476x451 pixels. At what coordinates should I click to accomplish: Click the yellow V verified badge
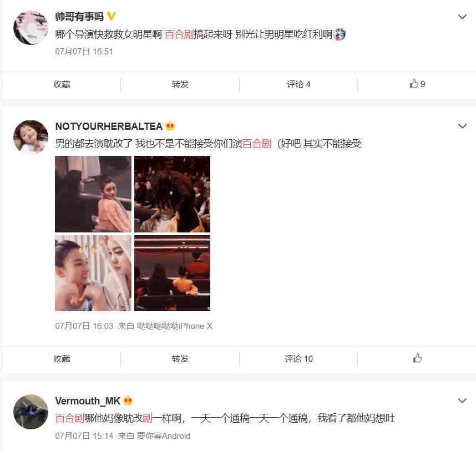[111, 16]
